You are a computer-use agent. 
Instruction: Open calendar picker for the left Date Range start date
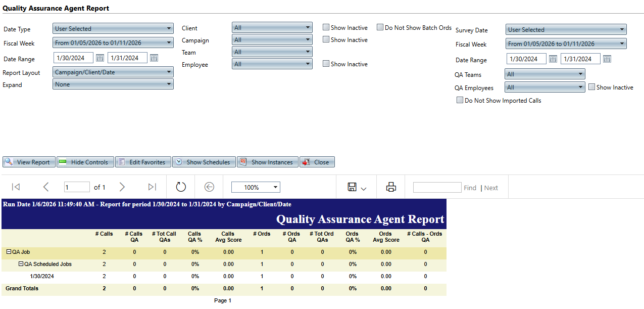click(x=100, y=58)
